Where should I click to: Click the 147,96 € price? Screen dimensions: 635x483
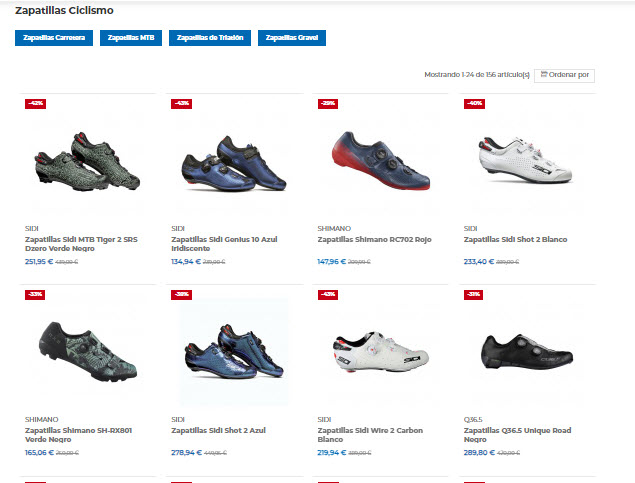331,262
